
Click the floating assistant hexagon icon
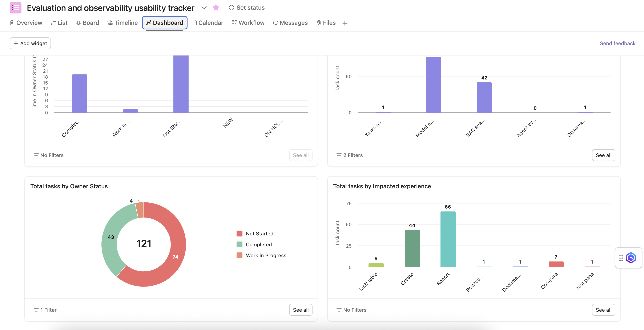(x=631, y=258)
